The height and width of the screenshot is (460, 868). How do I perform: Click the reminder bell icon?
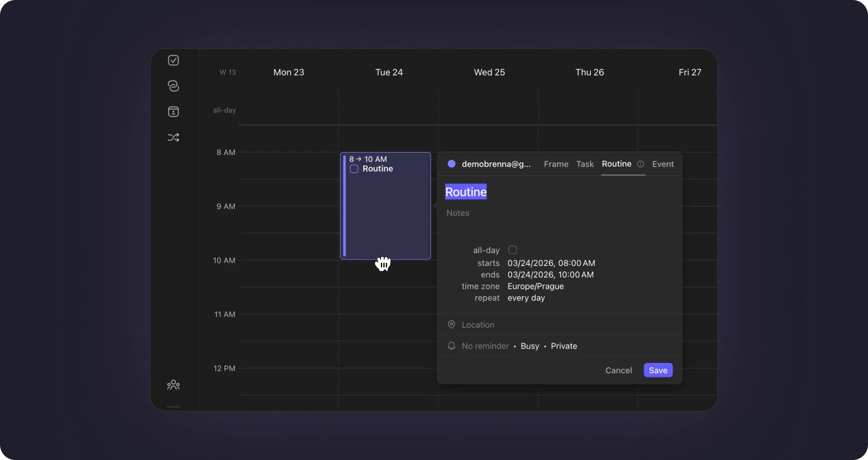(x=451, y=346)
